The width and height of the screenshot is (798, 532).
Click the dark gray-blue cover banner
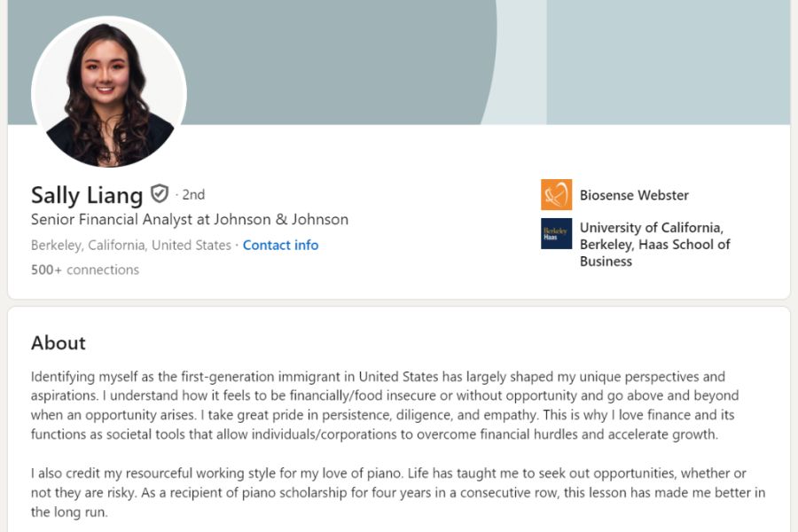point(337,53)
